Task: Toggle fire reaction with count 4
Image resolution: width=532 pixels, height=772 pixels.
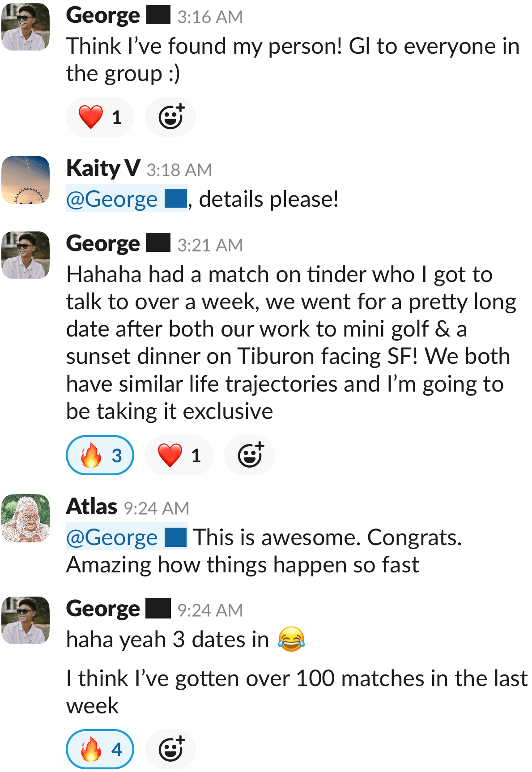Action: [100, 749]
